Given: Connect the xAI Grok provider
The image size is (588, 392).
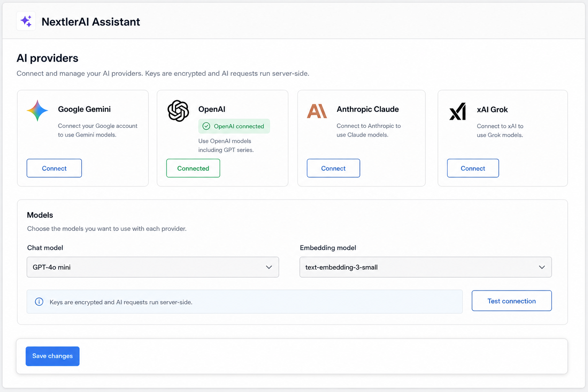Looking at the screenshot, I should [473, 168].
